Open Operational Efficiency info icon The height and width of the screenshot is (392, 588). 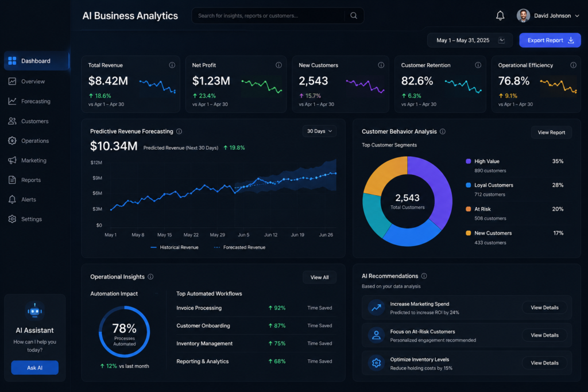click(574, 65)
